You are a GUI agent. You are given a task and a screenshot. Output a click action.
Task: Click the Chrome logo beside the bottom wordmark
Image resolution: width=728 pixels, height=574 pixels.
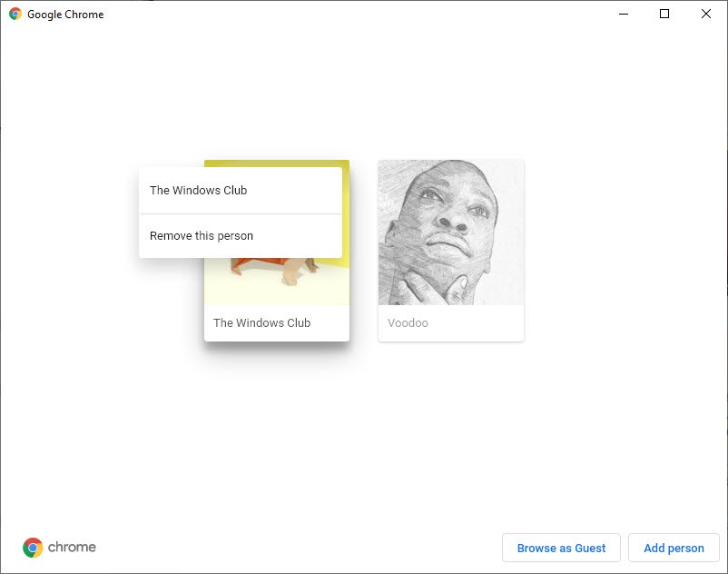coord(32,548)
